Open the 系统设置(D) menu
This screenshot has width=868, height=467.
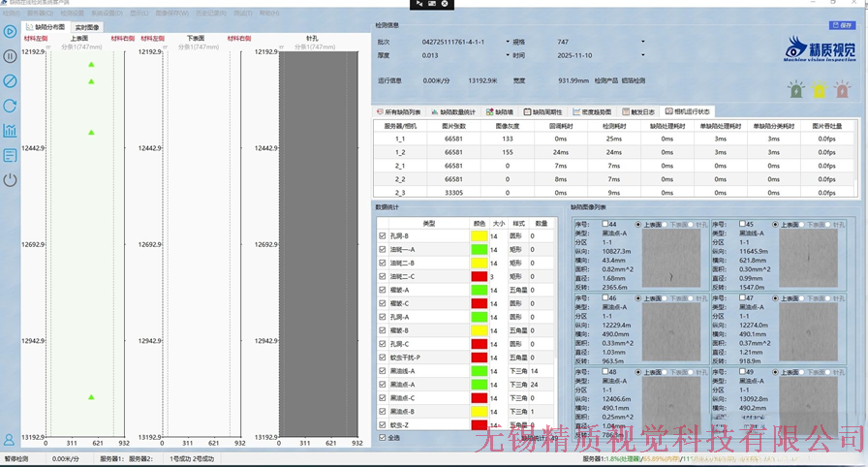coord(107,13)
